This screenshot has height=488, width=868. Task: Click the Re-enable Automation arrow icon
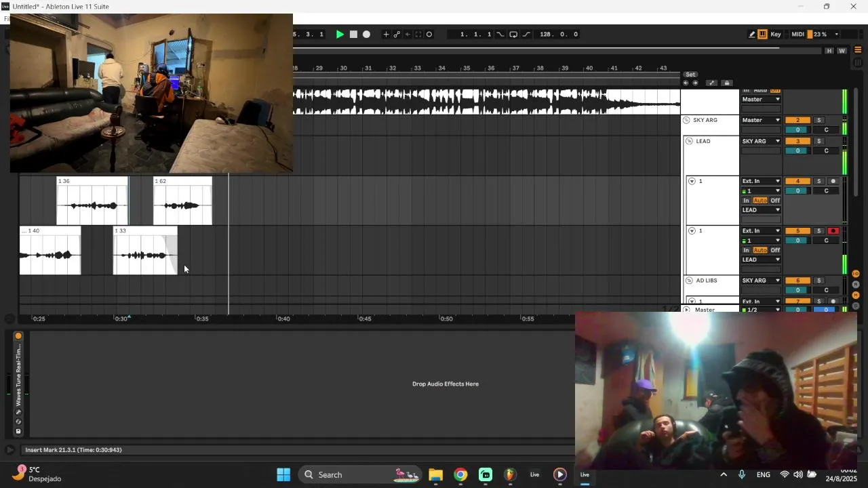tap(408, 35)
